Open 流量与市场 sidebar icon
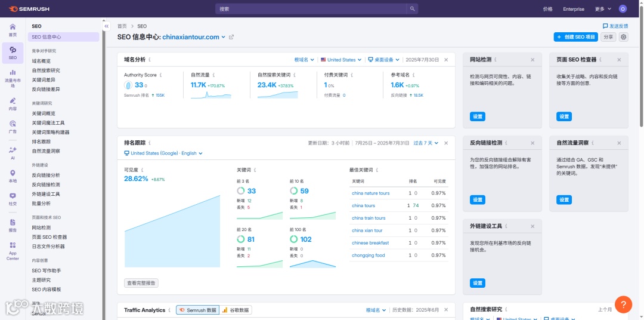Image resolution: width=644 pixels, height=320 pixels. (x=13, y=78)
